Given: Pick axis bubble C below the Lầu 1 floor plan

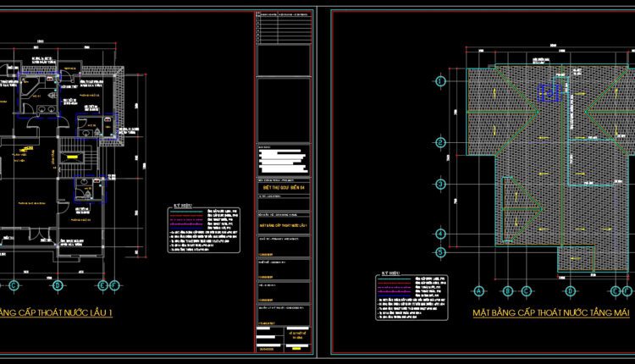Looking at the screenshot, I should click(14, 285).
